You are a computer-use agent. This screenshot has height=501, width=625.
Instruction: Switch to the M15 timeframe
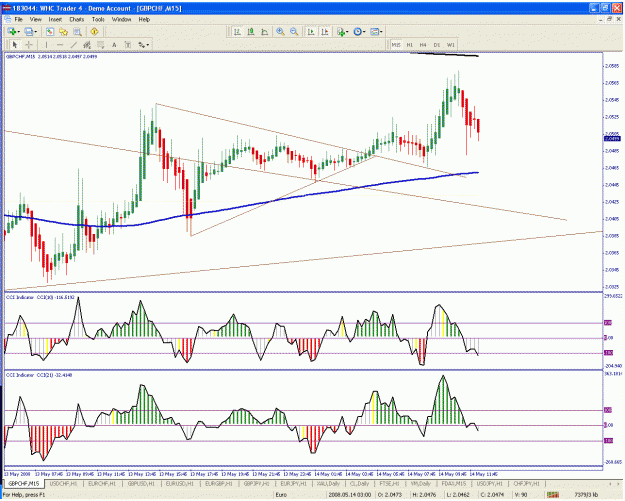[x=396, y=45]
